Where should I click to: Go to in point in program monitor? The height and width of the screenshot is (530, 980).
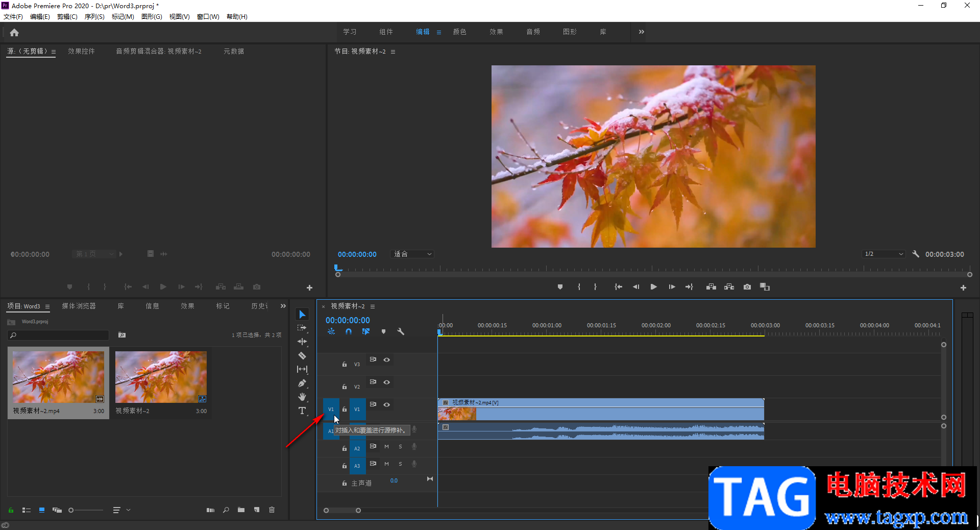[x=618, y=287]
